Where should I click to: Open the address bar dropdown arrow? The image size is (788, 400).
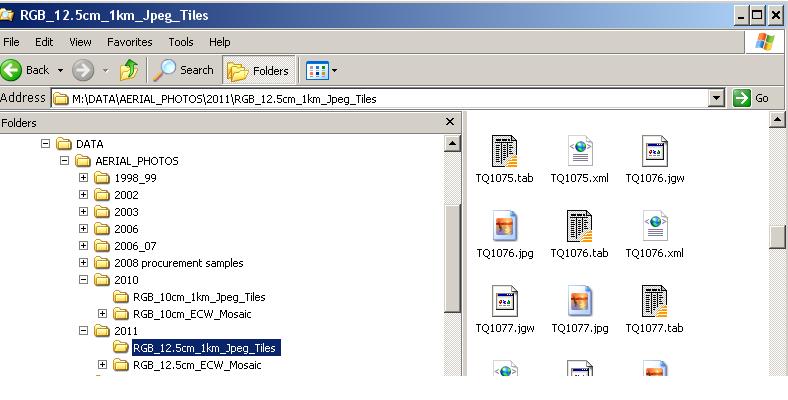coord(716,98)
